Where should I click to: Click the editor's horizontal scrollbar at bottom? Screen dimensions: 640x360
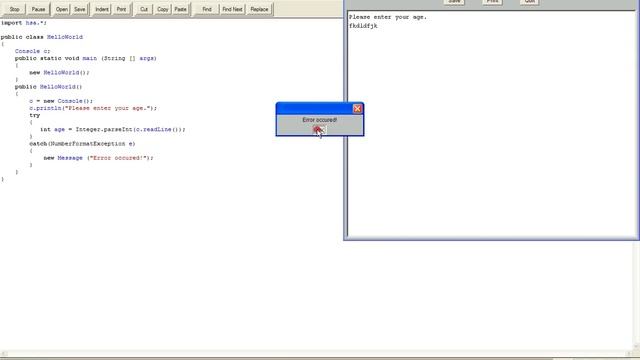(x=316, y=354)
